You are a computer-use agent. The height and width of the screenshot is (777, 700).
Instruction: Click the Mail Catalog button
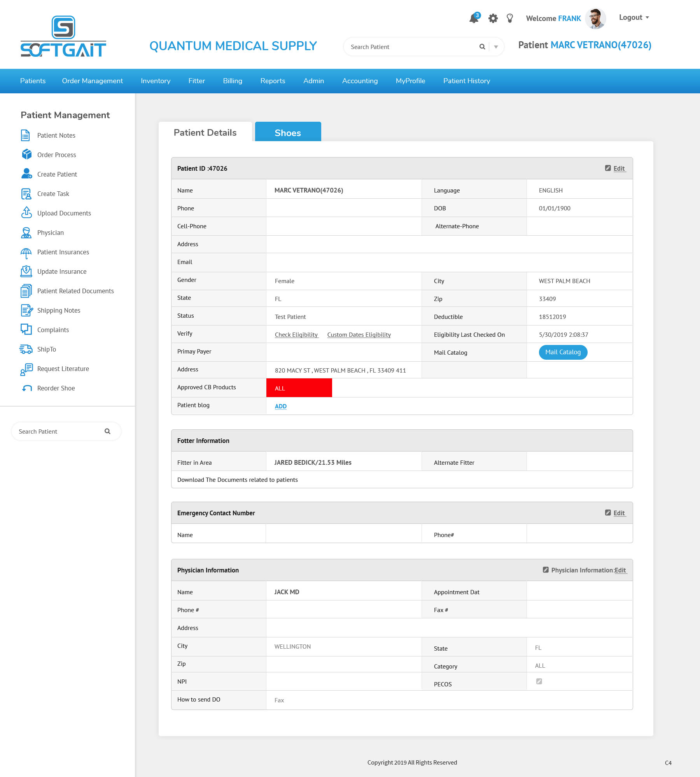[563, 352]
